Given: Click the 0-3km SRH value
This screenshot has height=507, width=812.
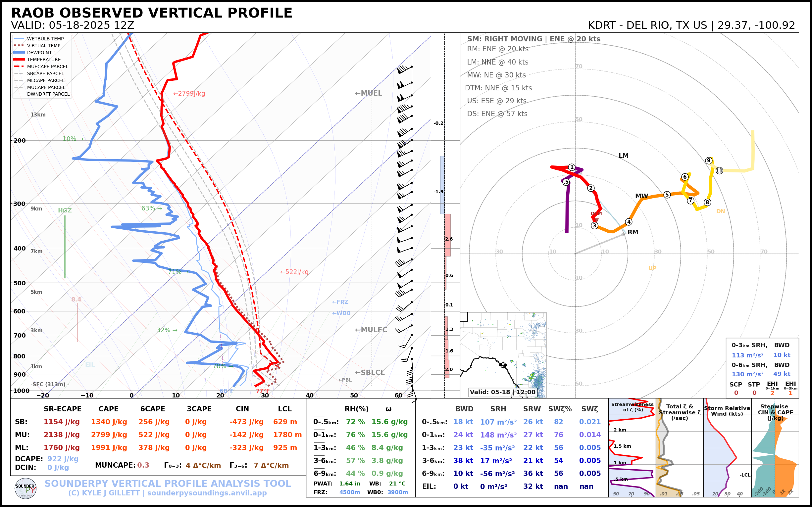Looking at the screenshot, I should tap(747, 355).
